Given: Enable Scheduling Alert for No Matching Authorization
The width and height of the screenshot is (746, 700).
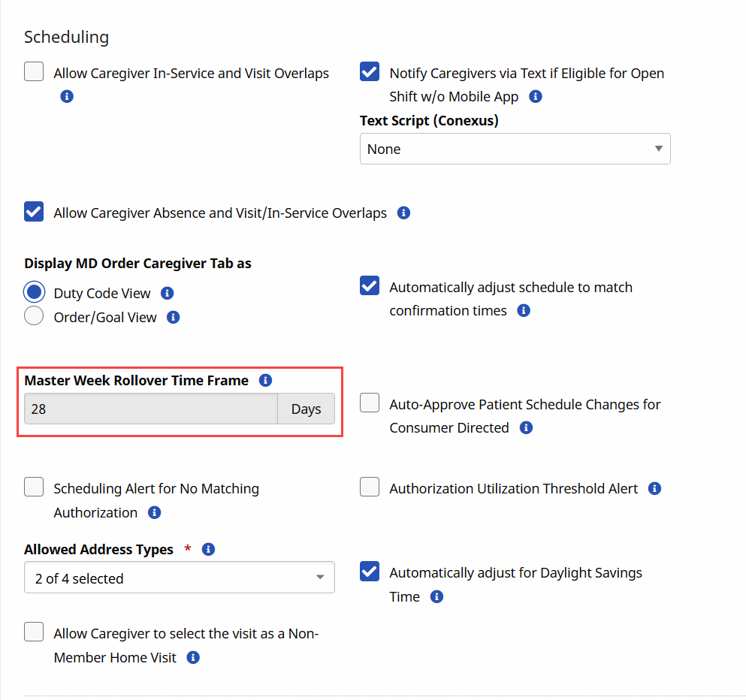Looking at the screenshot, I should [34, 487].
